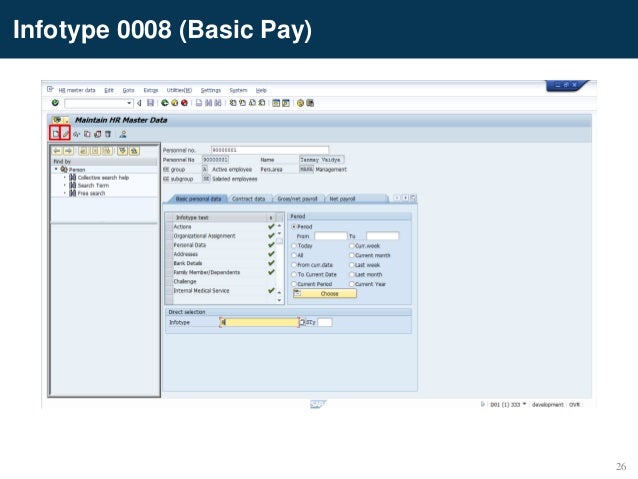Open the Edit menu
This screenshot has height=479, width=638.
(109, 90)
